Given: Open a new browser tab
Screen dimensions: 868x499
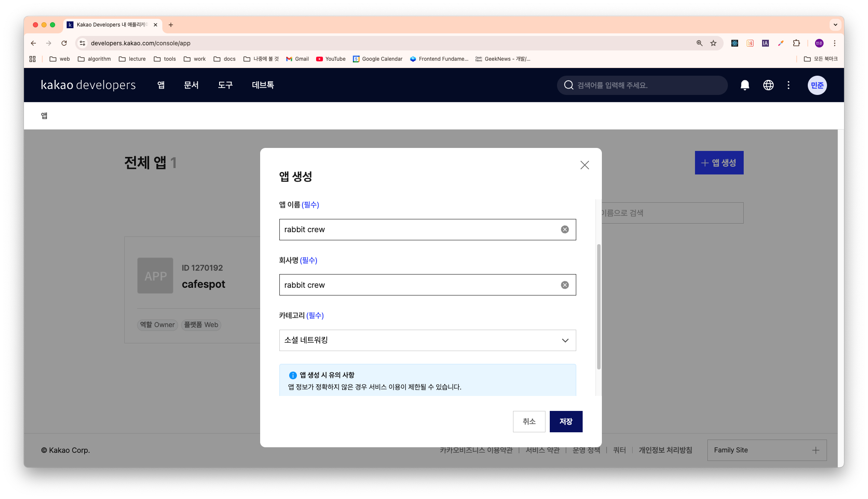Looking at the screenshot, I should [171, 25].
